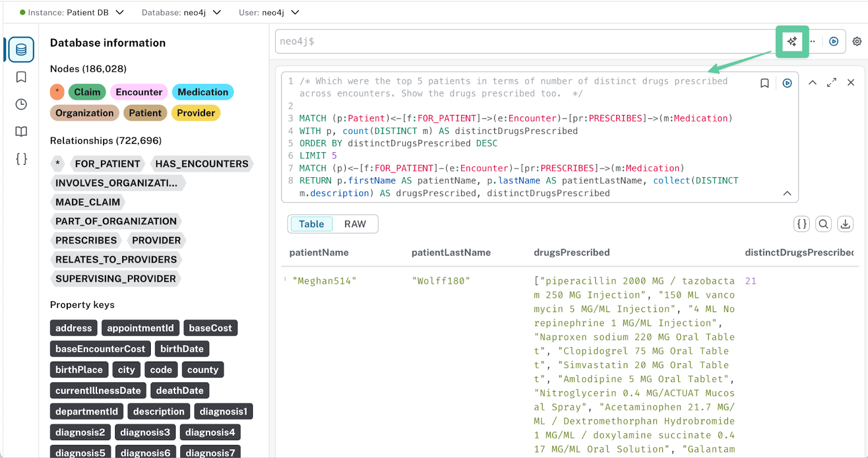
Task: Click the MADE_CLAIM relationship type
Action: [x=87, y=202]
